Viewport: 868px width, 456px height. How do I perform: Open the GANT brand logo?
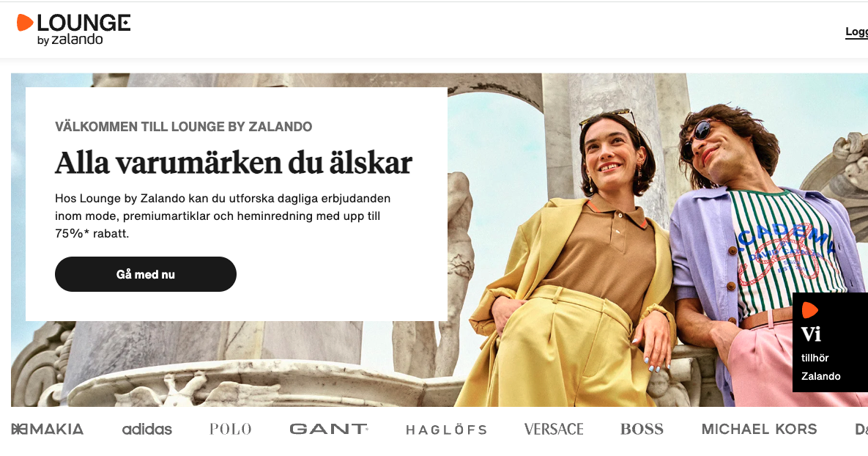pyautogui.click(x=329, y=429)
